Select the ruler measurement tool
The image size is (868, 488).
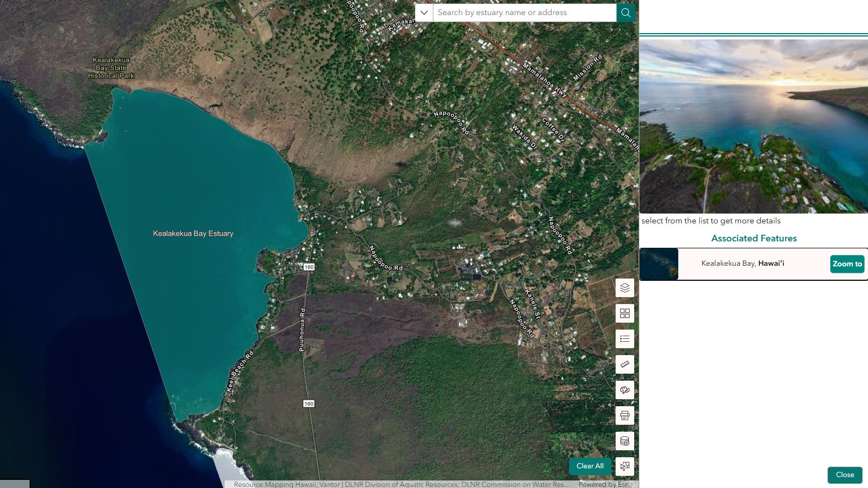click(x=624, y=364)
